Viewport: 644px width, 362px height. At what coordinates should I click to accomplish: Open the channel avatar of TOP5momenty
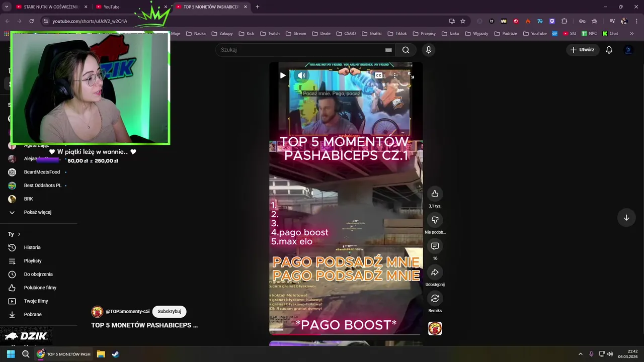[x=97, y=311]
